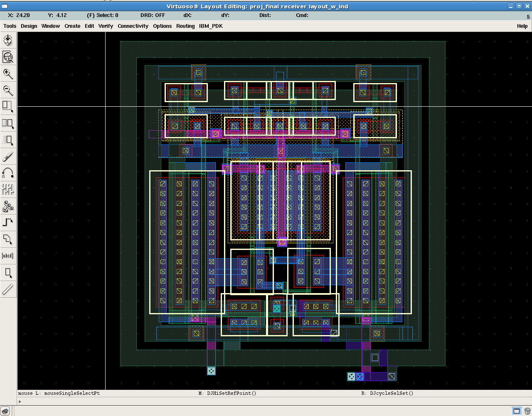
Task: Open the Help menu
Action: (x=522, y=26)
